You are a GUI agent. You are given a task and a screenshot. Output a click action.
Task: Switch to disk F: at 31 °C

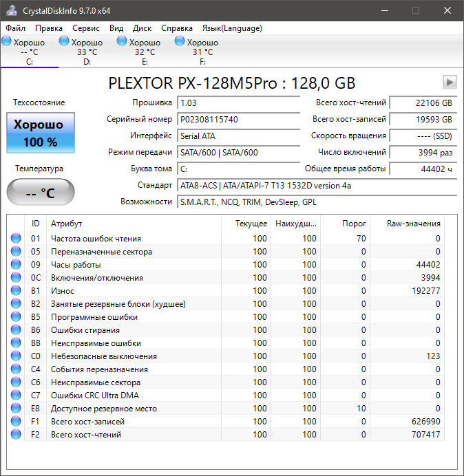coord(202,51)
